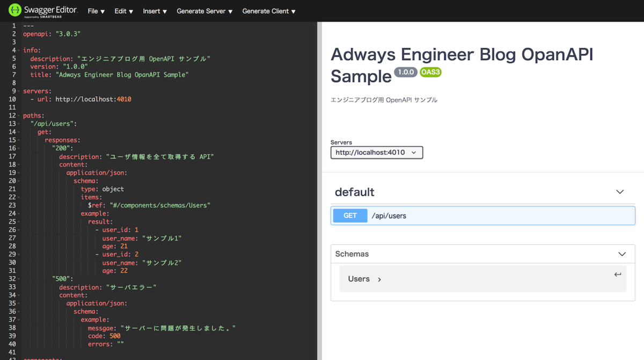
Task: Open the File menu
Action: (96, 11)
